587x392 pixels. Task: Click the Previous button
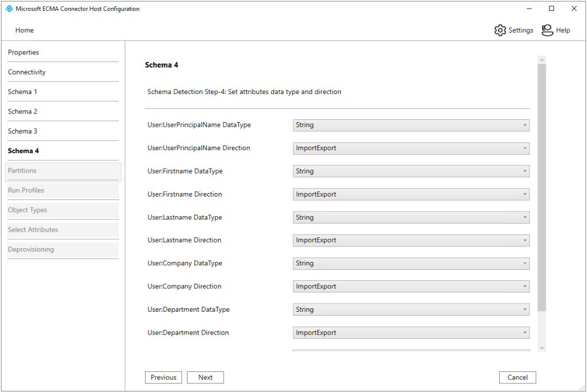(164, 378)
